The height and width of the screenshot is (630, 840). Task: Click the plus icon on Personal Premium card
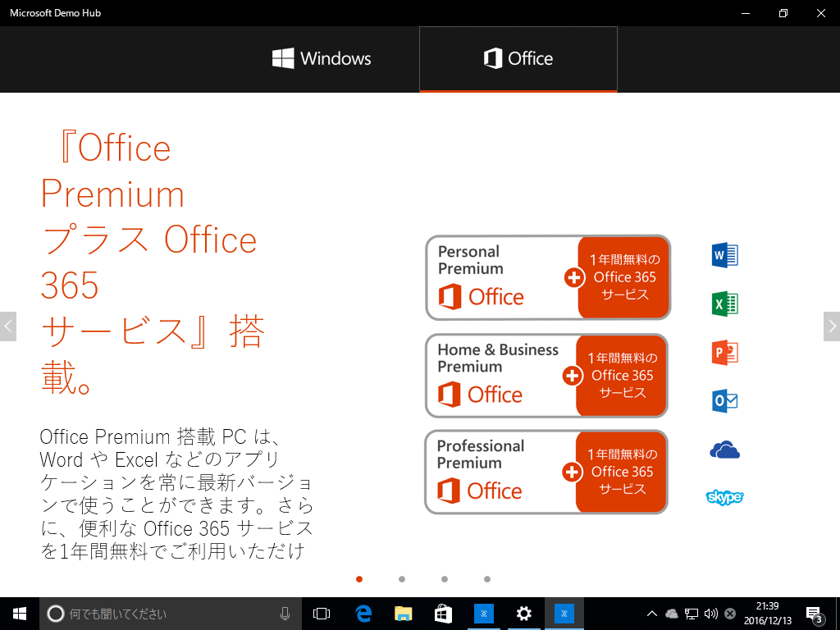tap(574, 277)
